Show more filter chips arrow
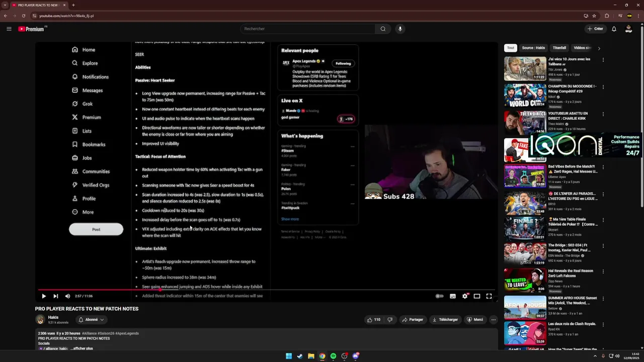 pos(599,48)
